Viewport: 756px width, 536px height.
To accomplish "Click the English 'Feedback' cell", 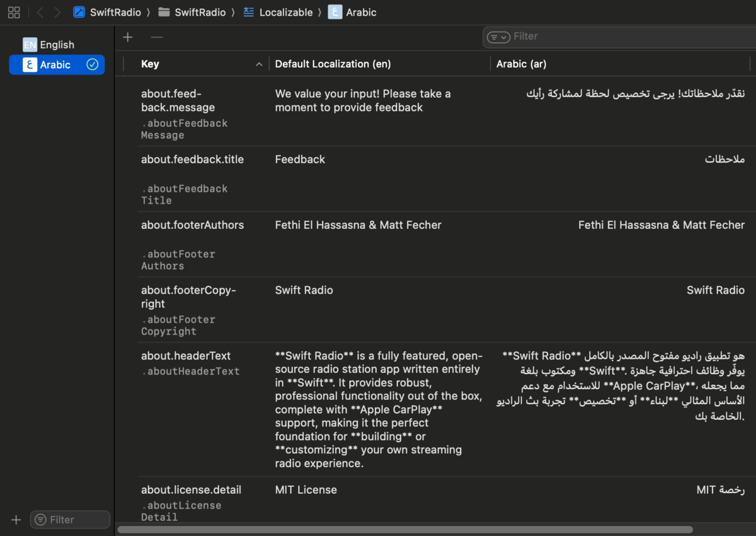I will [x=300, y=160].
